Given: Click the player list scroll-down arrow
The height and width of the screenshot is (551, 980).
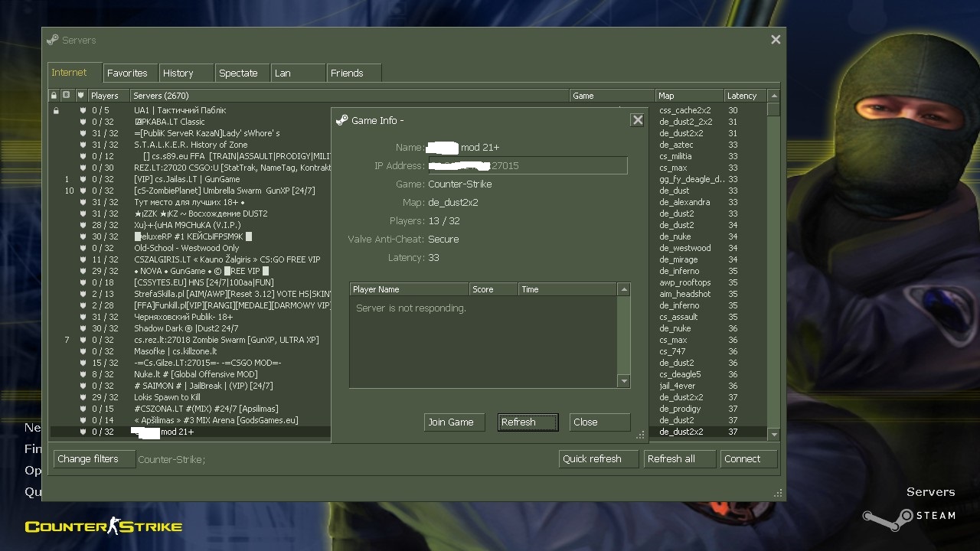Looking at the screenshot, I should click(x=624, y=381).
